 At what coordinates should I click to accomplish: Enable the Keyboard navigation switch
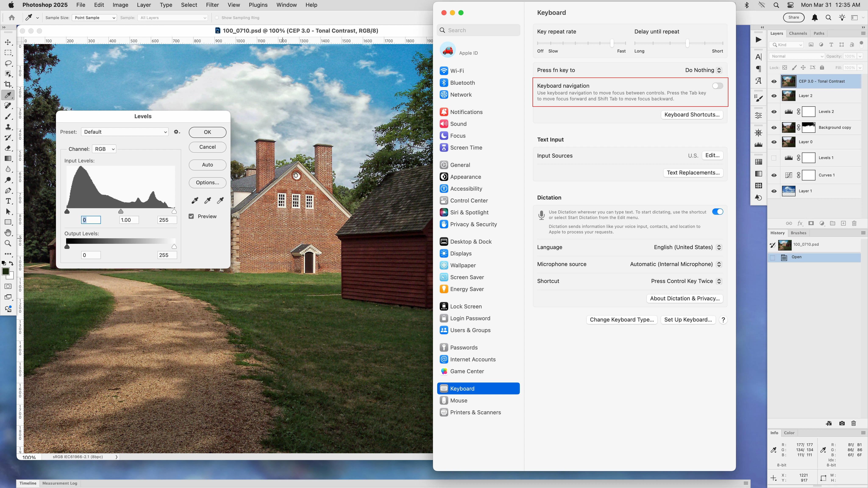pos(717,86)
